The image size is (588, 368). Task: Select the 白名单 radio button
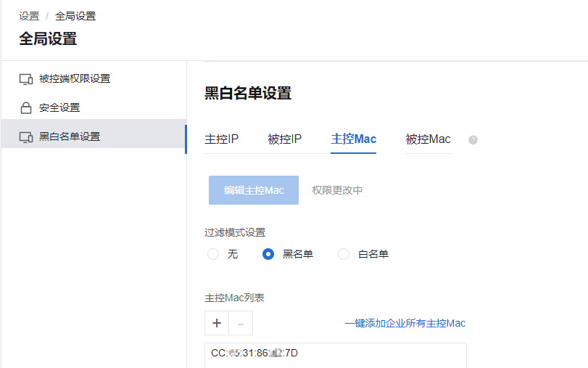pyautogui.click(x=344, y=254)
